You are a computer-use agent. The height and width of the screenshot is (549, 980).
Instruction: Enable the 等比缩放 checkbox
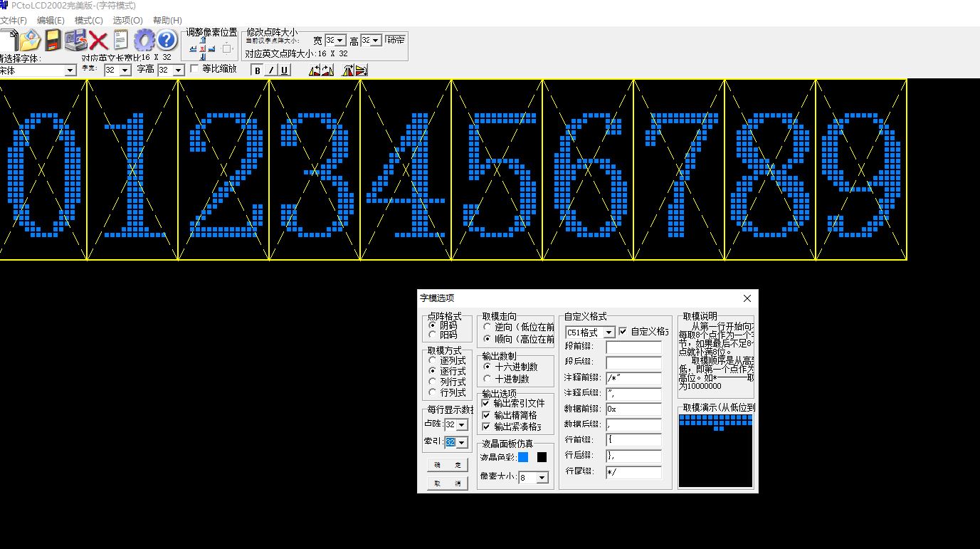coord(194,69)
